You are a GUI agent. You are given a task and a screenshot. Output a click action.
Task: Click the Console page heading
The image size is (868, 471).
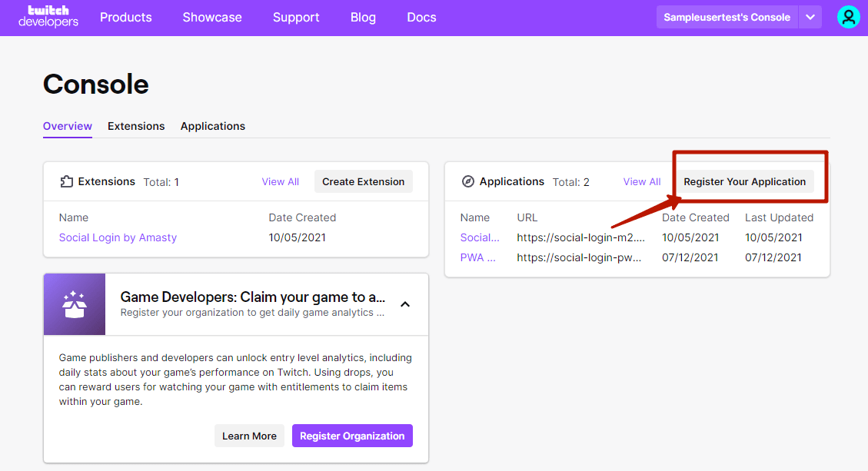(96, 84)
